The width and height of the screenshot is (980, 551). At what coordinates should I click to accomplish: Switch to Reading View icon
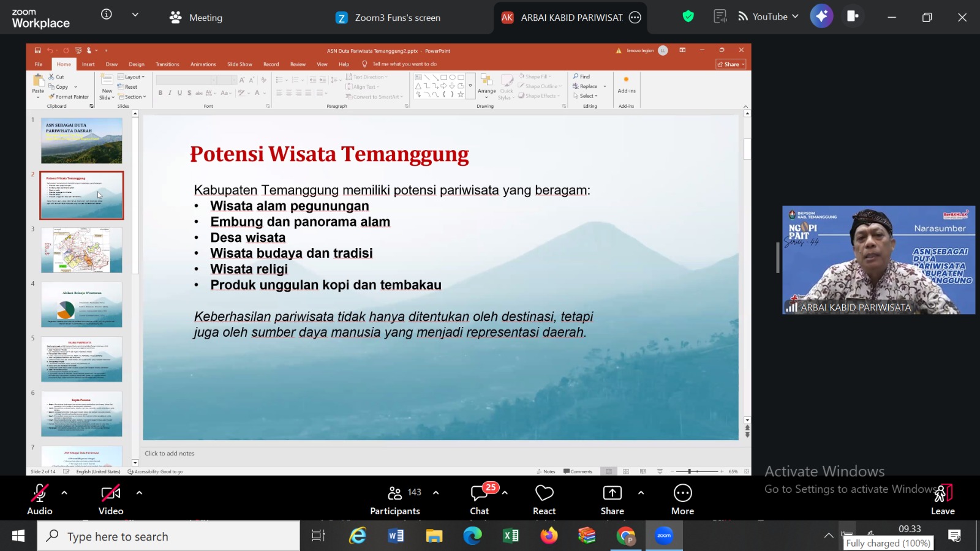pyautogui.click(x=643, y=471)
